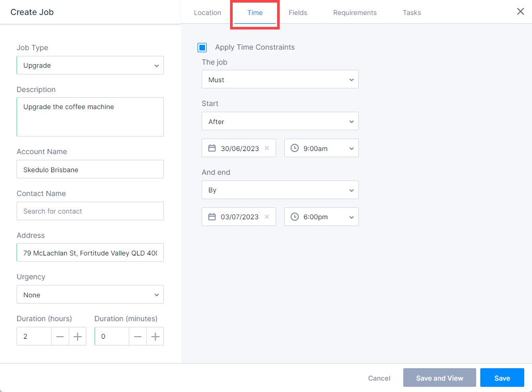Image resolution: width=532 pixels, height=392 pixels.
Task: Open the calendar icon for the end date
Action: pos(212,217)
